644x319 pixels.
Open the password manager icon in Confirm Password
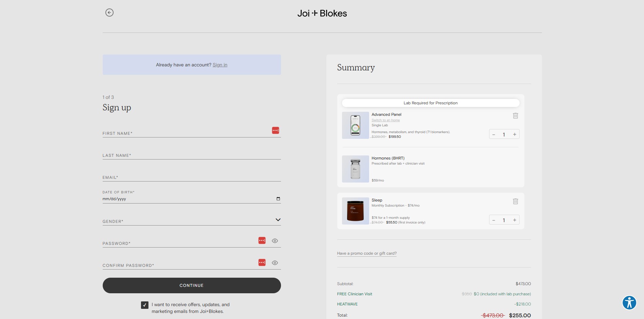[262, 262]
